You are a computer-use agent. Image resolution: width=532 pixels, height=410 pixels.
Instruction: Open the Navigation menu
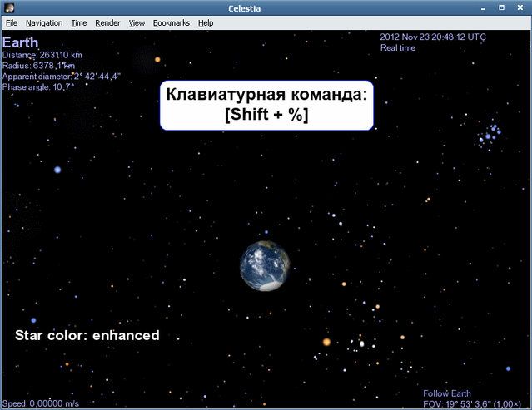point(44,23)
